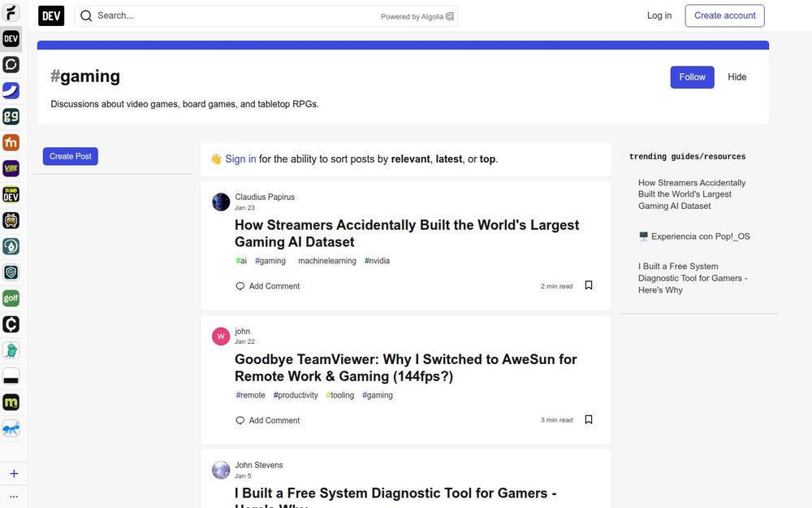812x508 pixels.
Task: Click the Algolia logo in search bar
Action: 450,16
